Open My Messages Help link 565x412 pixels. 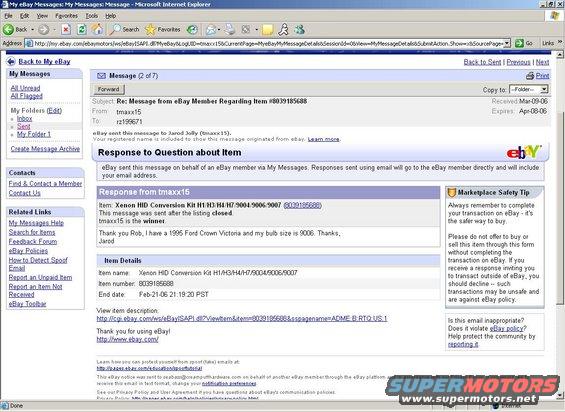[x=36, y=223]
